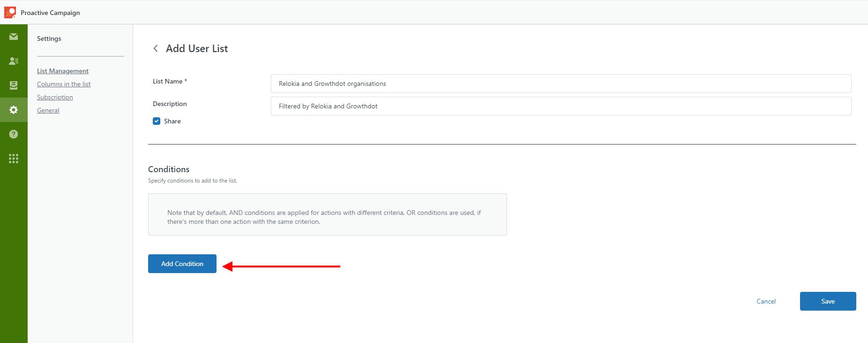Image resolution: width=868 pixels, height=343 pixels.
Task: Click the Save button
Action: pyautogui.click(x=828, y=301)
